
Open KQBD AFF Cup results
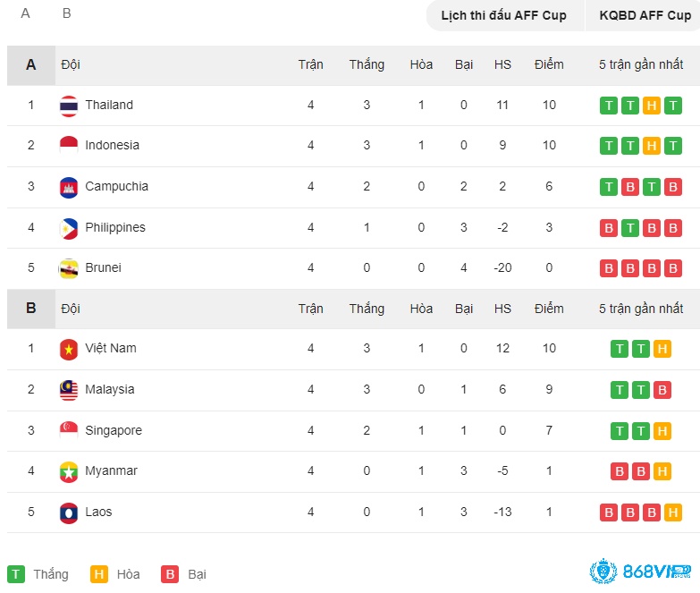[x=644, y=15]
